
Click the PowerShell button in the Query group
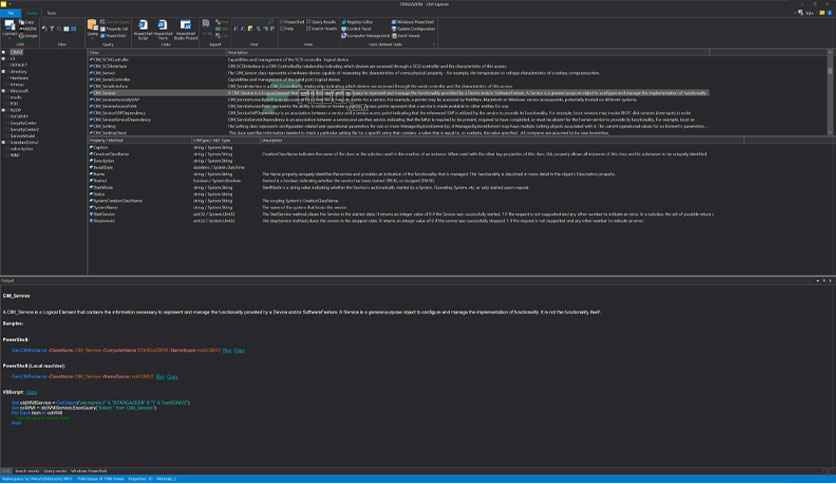[113, 36]
